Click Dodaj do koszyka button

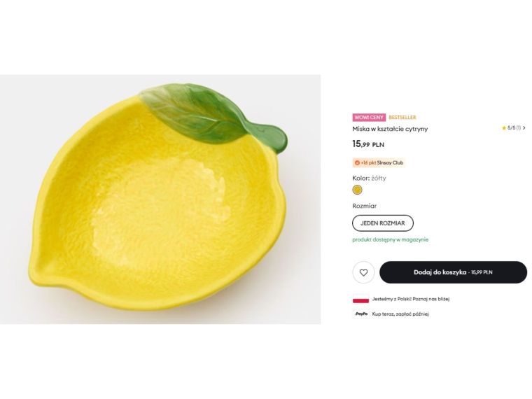pos(454,272)
